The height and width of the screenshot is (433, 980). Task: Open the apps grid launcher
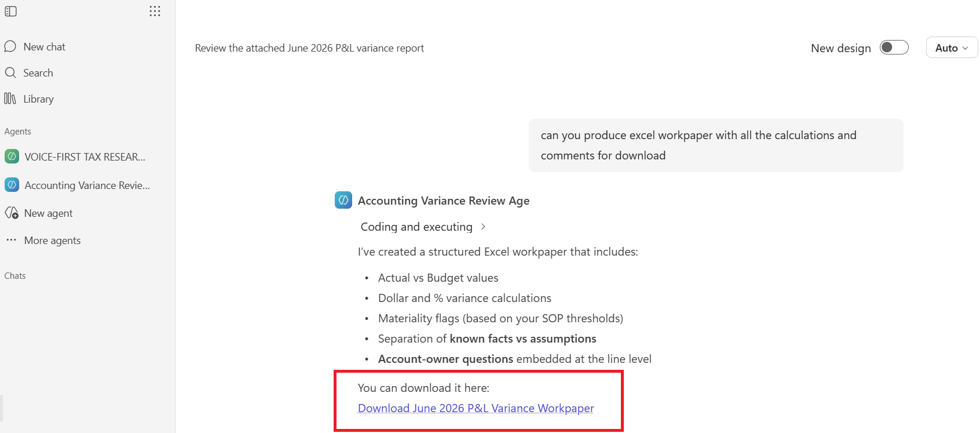(x=155, y=11)
